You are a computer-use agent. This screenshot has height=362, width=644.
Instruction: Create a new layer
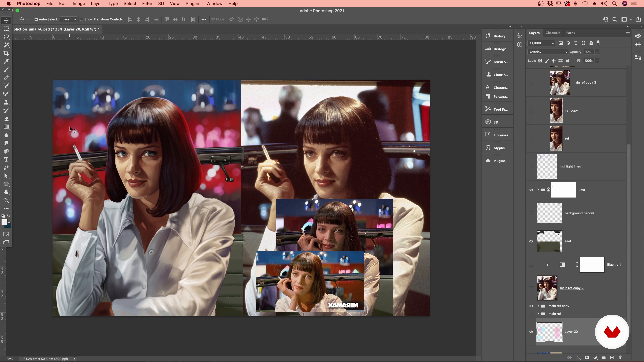(x=612, y=357)
